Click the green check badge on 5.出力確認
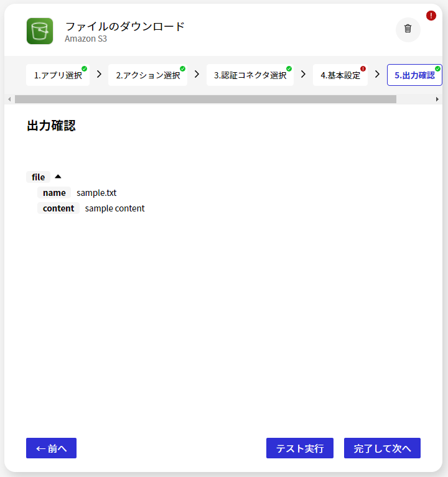 [437, 69]
